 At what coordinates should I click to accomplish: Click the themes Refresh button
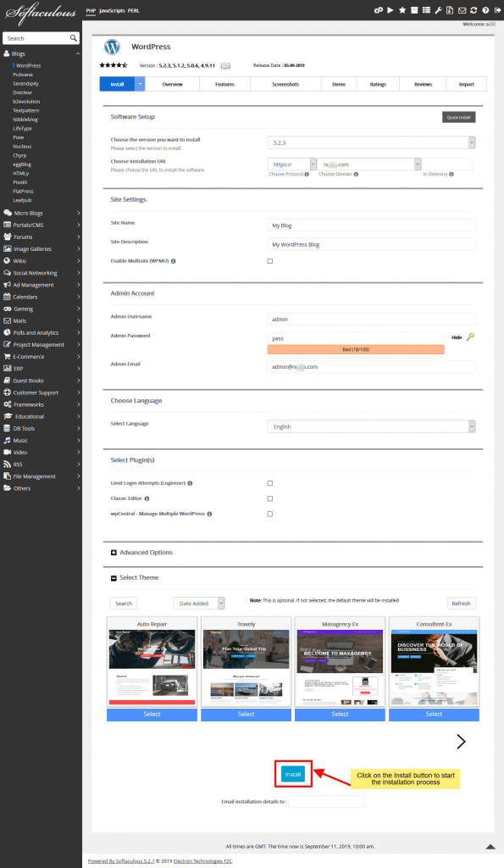tap(461, 604)
